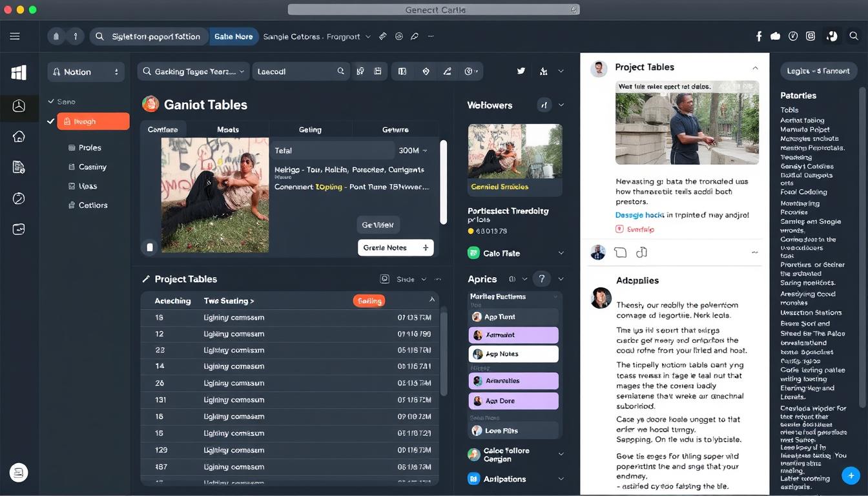Open the hamburger menu at top left
Viewport: 868px width, 496px height.
tap(15, 37)
